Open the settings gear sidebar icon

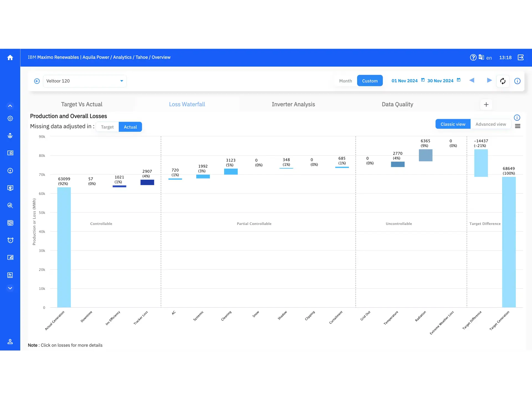click(x=10, y=118)
